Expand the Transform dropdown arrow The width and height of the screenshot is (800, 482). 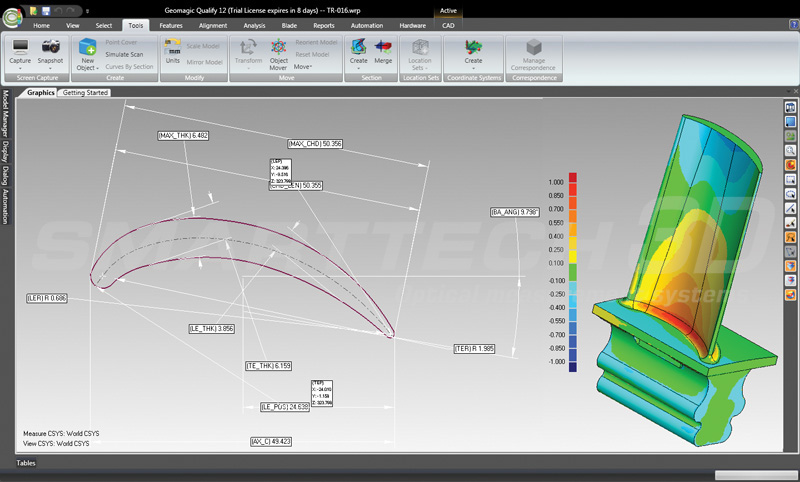(248, 68)
